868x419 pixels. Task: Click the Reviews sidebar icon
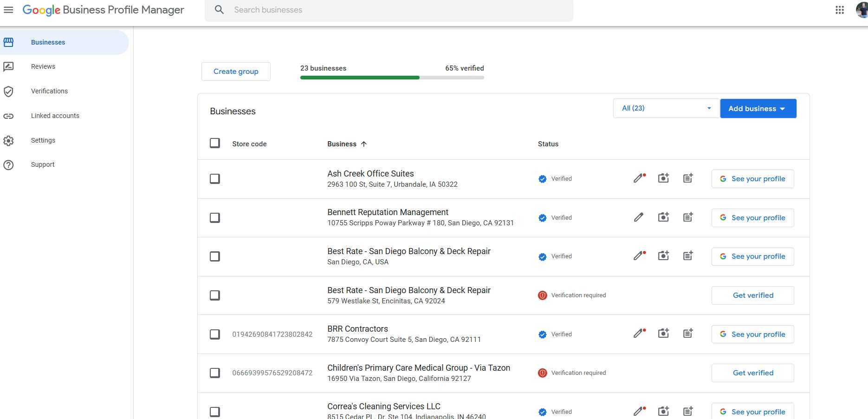pos(8,67)
